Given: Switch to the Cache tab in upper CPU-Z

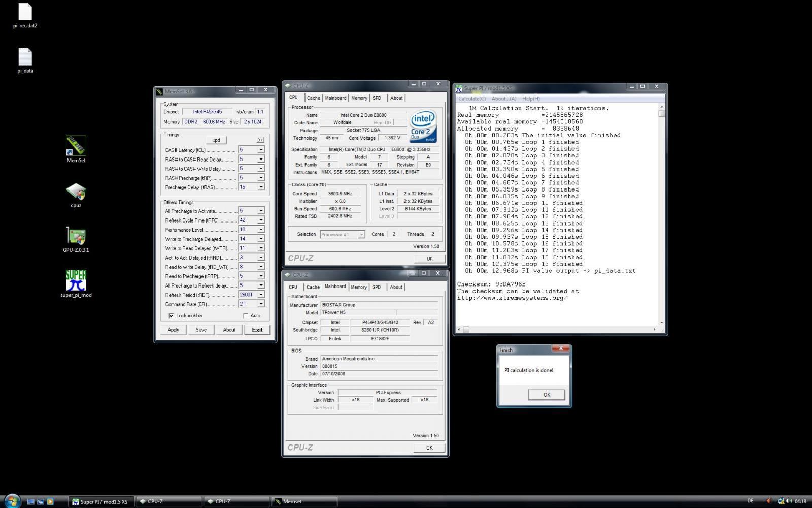Looking at the screenshot, I should coord(313,98).
